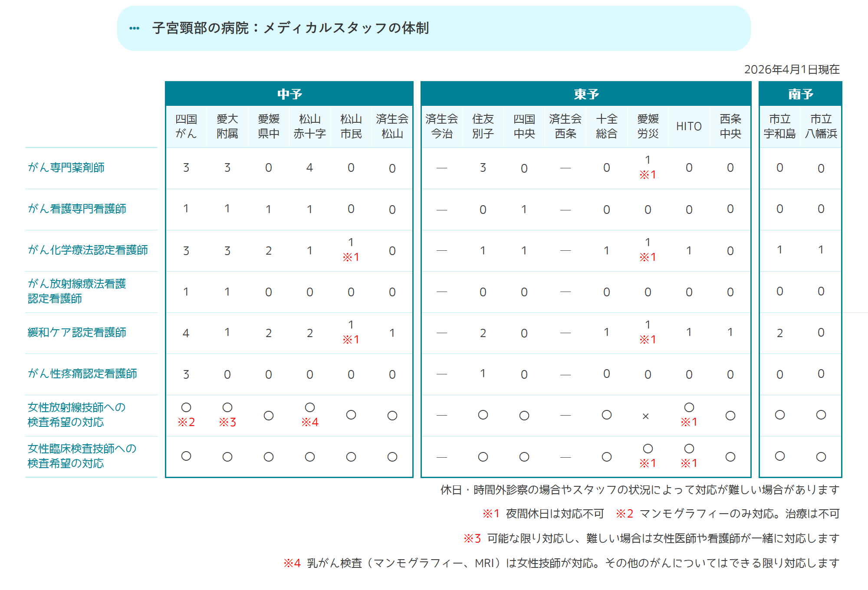Click the HITO 女性放射線技師 circle with ※1
The height and width of the screenshot is (590, 868).
click(x=689, y=415)
